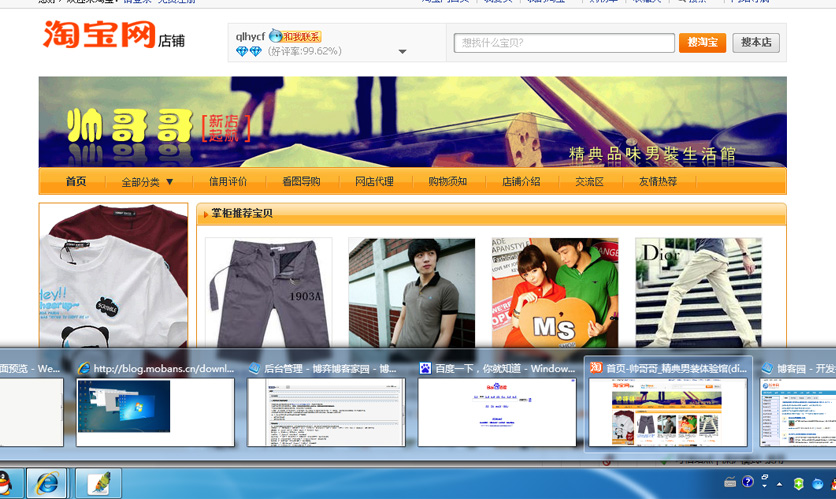
Task: Switch to 首页-帅哥哥 Taobao window preview
Action: pyautogui.click(x=668, y=405)
